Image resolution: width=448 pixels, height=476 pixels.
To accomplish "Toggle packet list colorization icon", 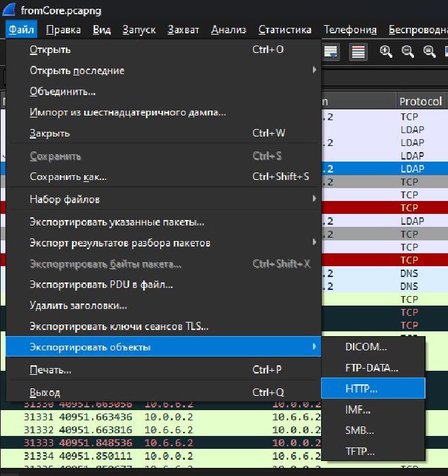I will (x=358, y=52).
